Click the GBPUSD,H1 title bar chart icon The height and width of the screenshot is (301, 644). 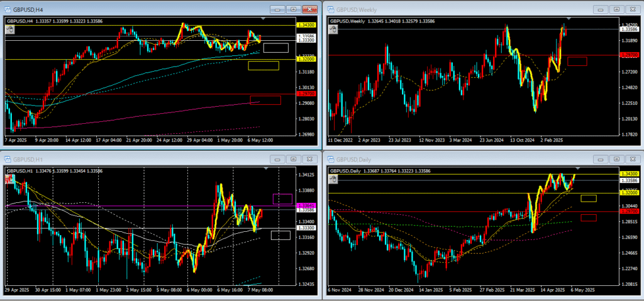8,158
